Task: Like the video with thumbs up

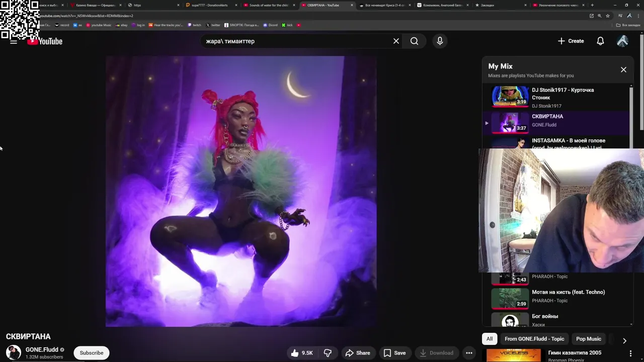Action: coord(301,353)
